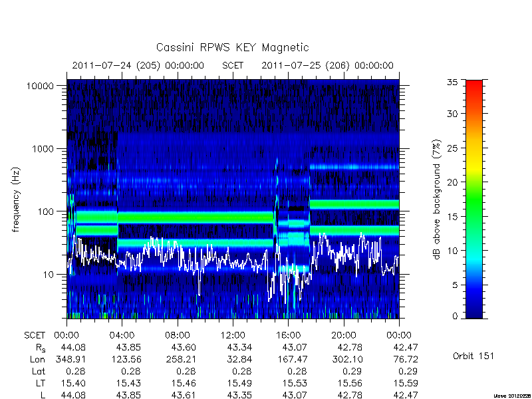Click the 5 colorbar tick label

[455, 285]
